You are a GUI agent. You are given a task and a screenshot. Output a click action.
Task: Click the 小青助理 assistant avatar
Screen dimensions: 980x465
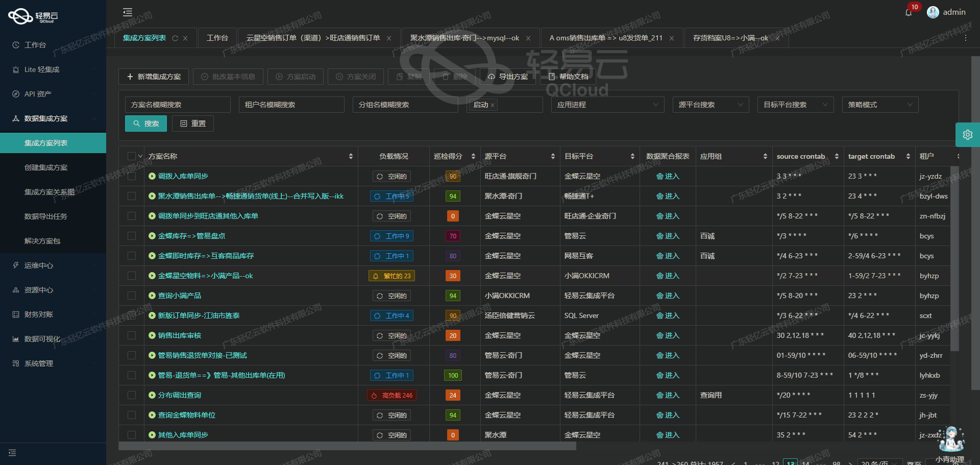(x=951, y=439)
